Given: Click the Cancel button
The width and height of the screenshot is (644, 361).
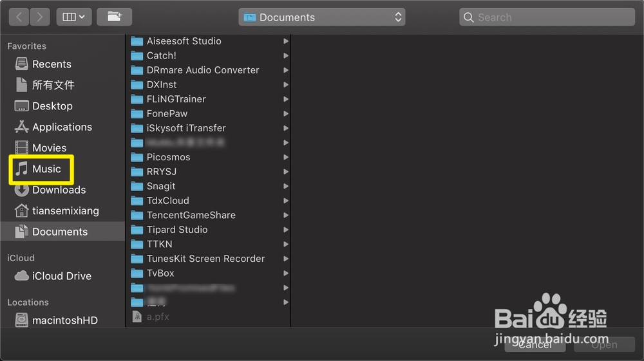Looking at the screenshot, I should (x=535, y=345).
